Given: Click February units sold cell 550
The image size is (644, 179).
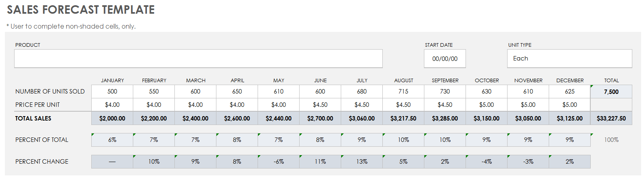Looking at the screenshot, I should (x=154, y=92).
